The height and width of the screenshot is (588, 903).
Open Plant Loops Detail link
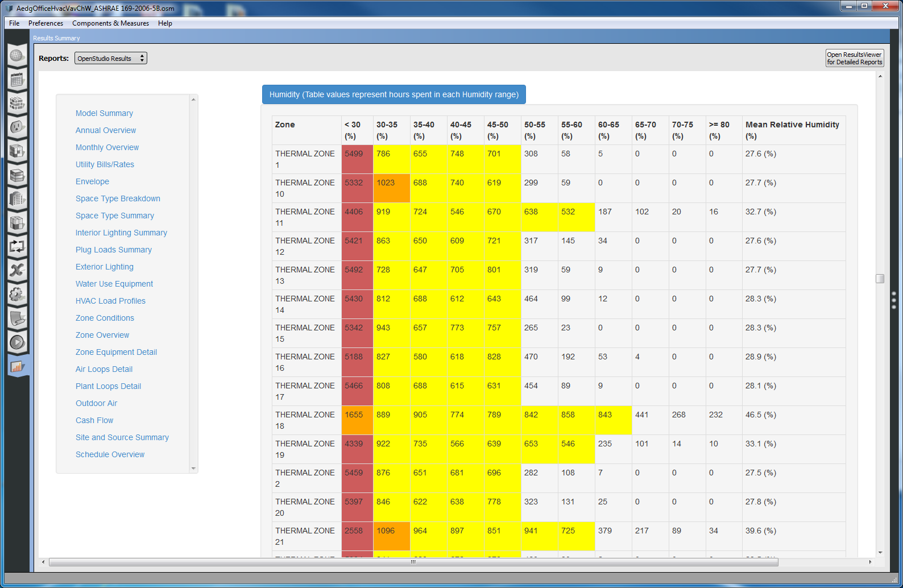(x=108, y=386)
